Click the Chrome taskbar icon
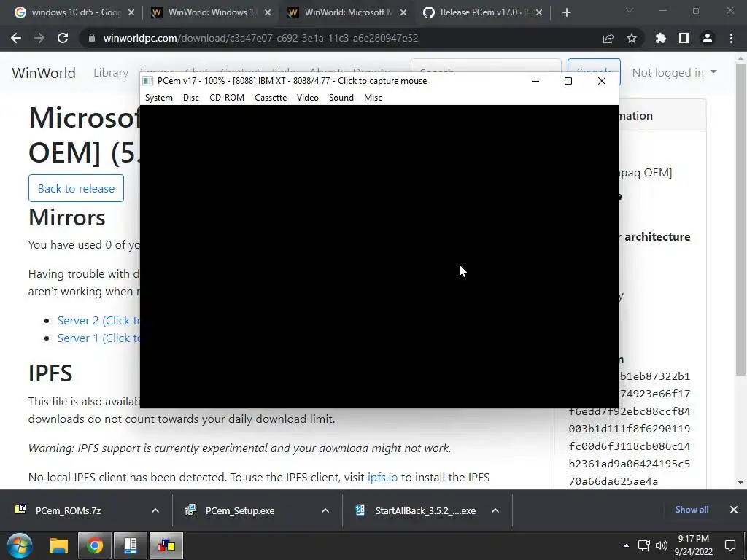Screen dimensions: 747x560 95,545
